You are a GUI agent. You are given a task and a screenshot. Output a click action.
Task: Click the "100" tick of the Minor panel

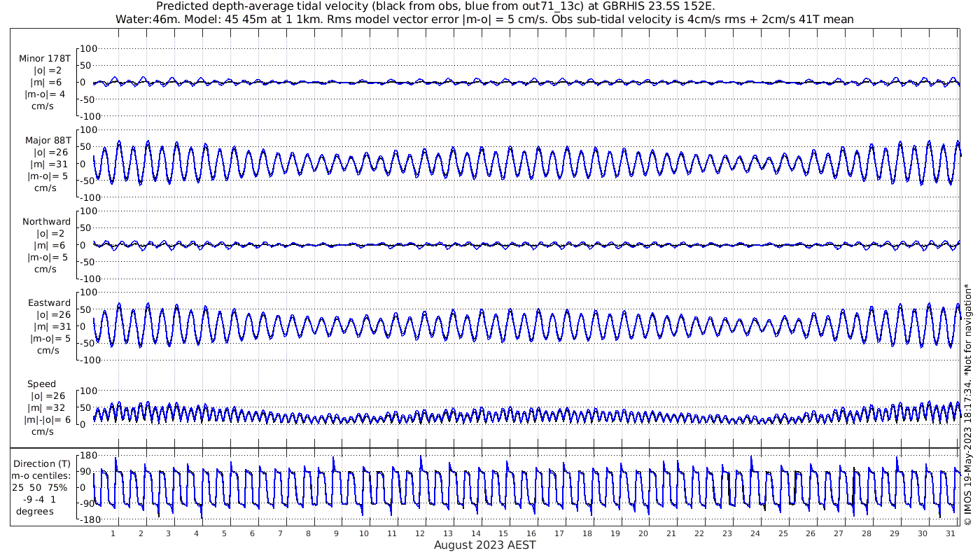[x=87, y=49]
